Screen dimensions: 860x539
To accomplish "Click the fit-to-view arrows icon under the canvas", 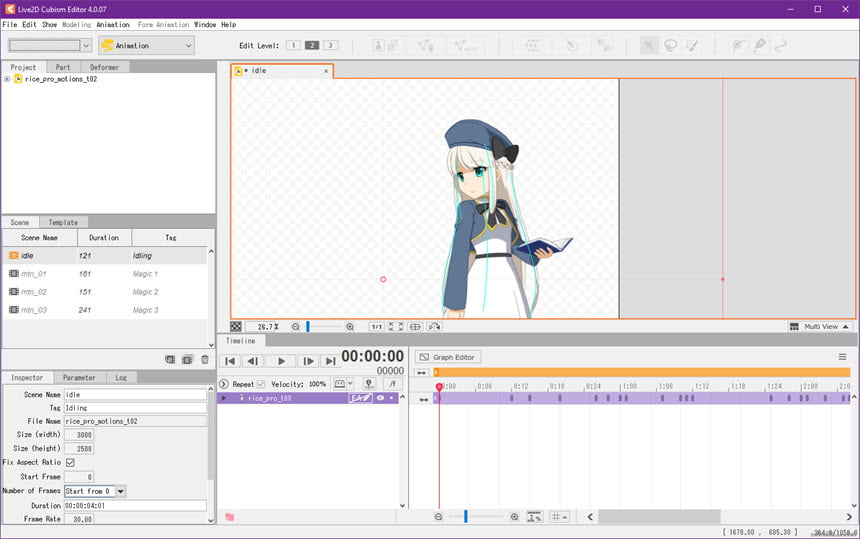I will pyautogui.click(x=396, y=326).
